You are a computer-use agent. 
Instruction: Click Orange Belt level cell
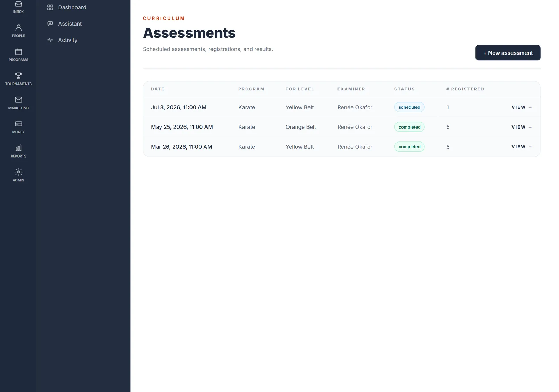coord(301,127)
